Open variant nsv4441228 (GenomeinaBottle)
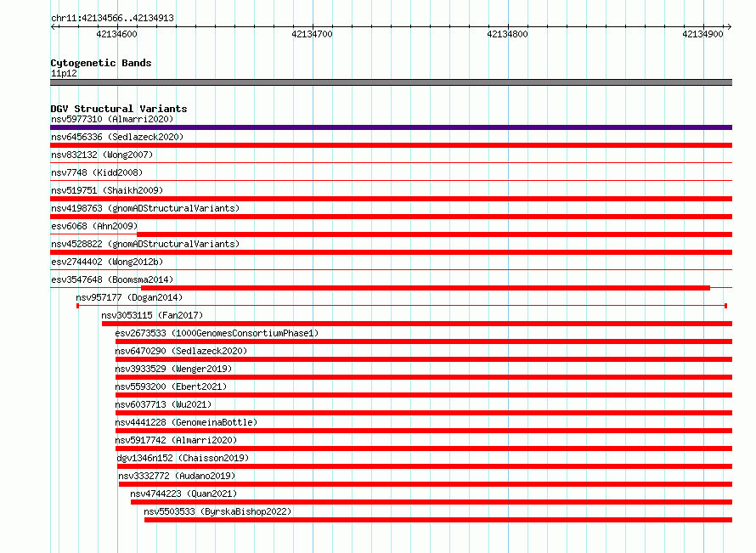 tap(186, 422)
